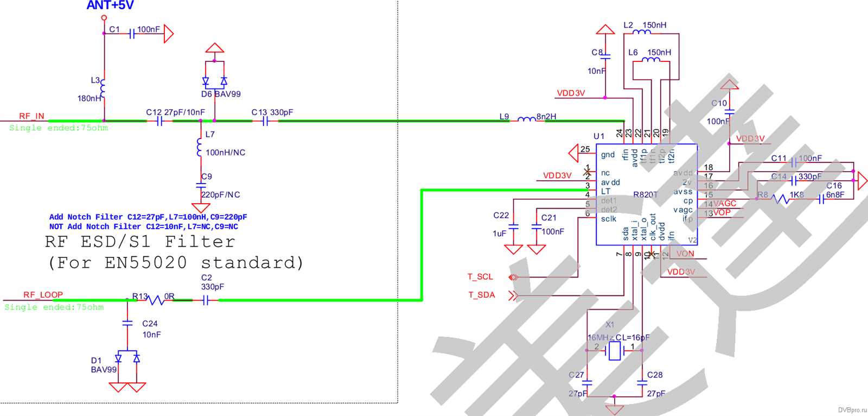Click the C13 330pF label
Viewport: 868px width, 416px height.
[x=272, y=112]
